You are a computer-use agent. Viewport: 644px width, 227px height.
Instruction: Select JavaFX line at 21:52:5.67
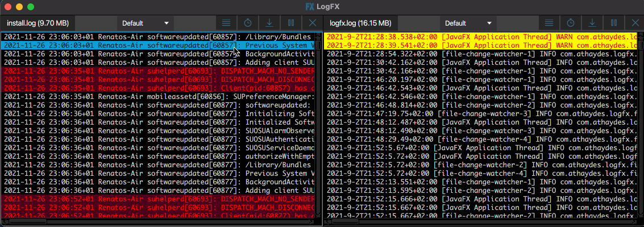[480, 147]
